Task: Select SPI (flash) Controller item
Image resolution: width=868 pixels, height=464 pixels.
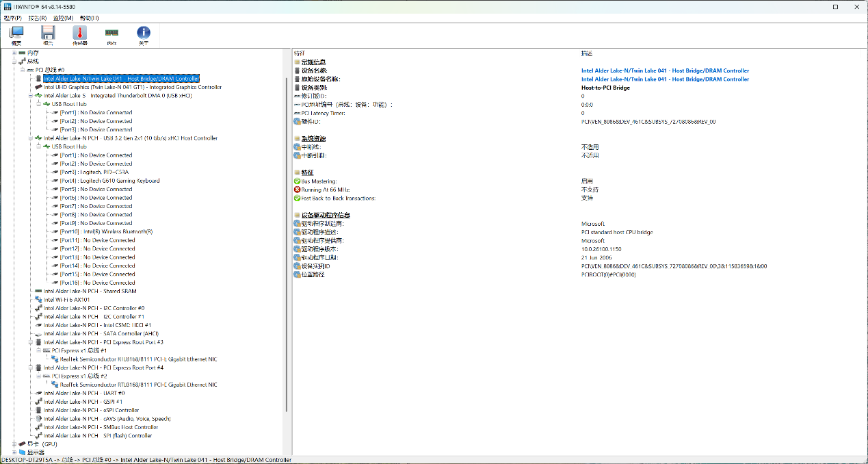Action: click(98, 435)
